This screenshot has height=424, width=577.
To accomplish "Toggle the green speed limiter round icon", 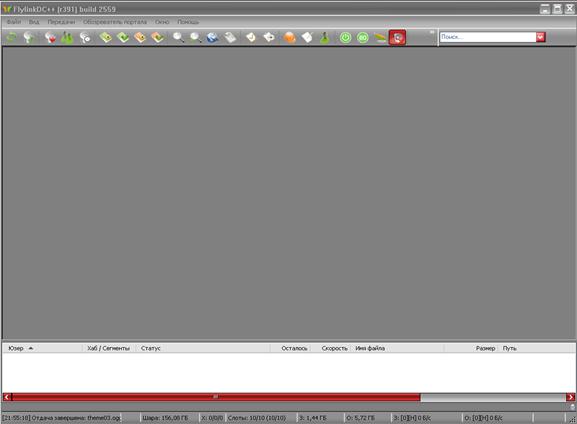I will (x=362, y=37).
